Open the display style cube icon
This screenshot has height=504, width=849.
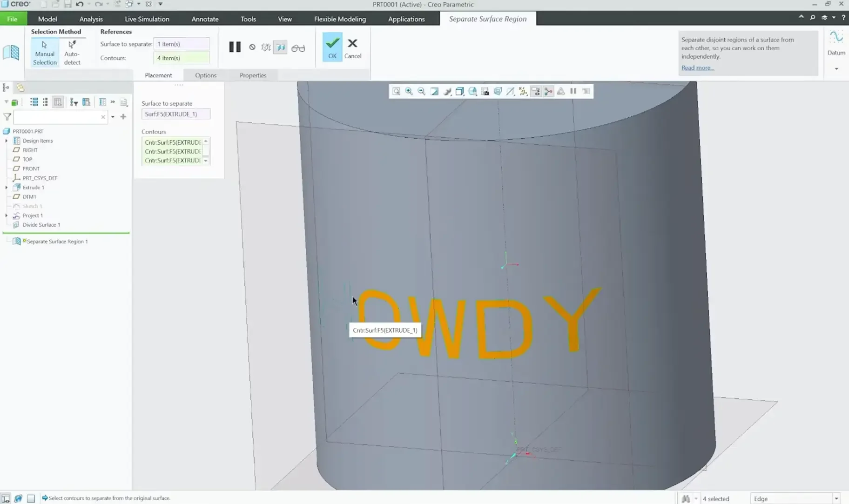[460, 91]
